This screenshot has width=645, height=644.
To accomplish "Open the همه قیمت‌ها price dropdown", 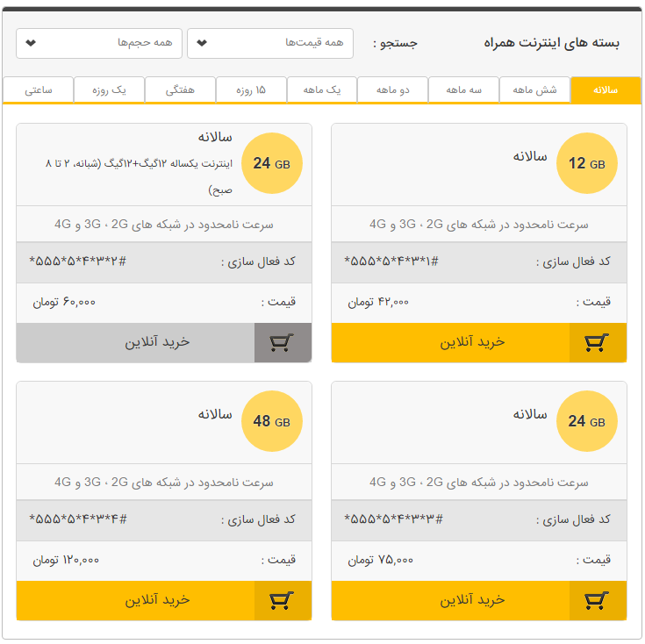I will tap(270, 43).
